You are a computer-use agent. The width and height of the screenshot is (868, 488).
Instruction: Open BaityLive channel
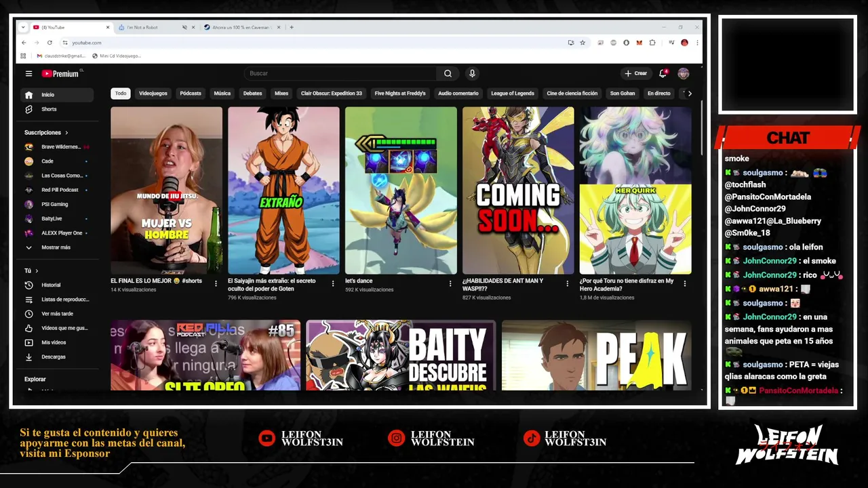click(x=57, y=218)
